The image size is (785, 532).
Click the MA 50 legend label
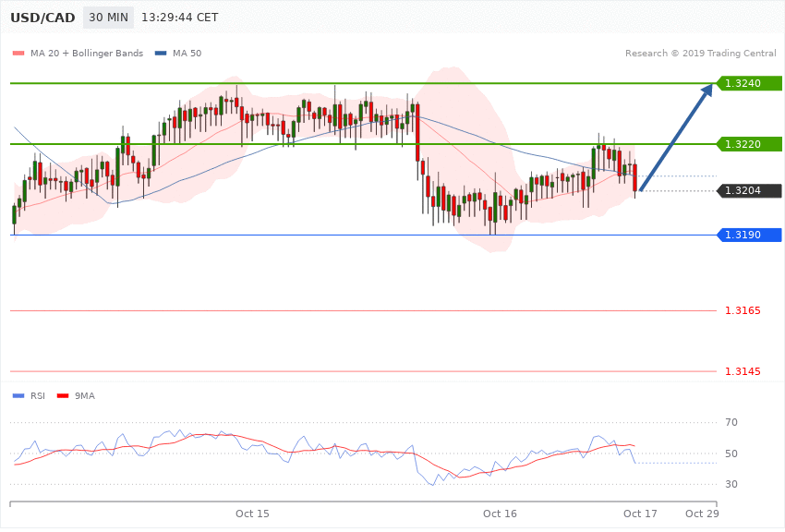coord(187,53)
